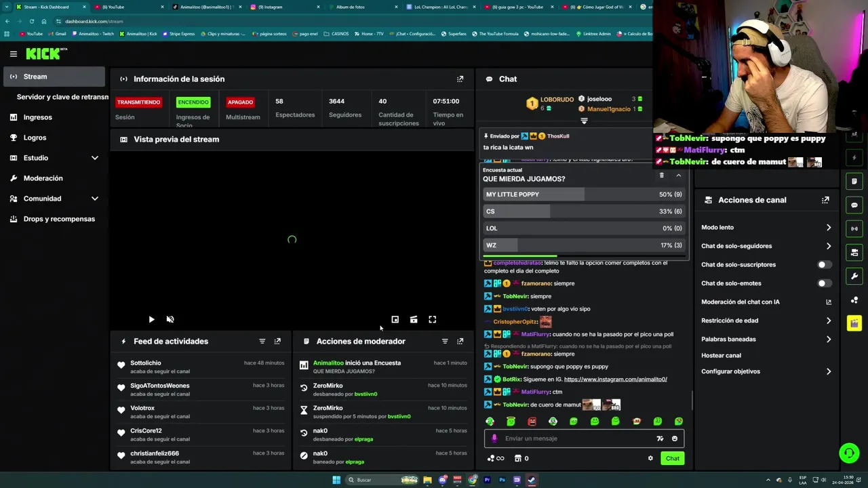This screenshot has height=488, width=868.
Task: Open the hamburger menu beside the Kick logo
Action: [13, 54]
